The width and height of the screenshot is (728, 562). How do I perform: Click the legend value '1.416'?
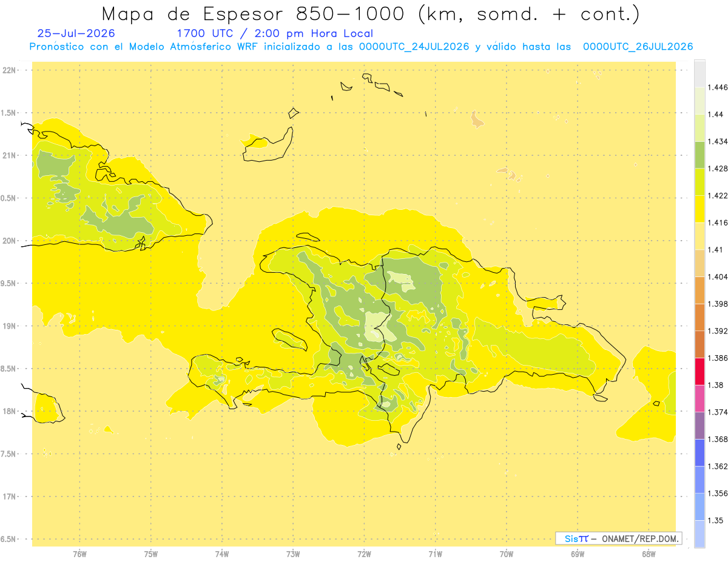pos(718,222)
